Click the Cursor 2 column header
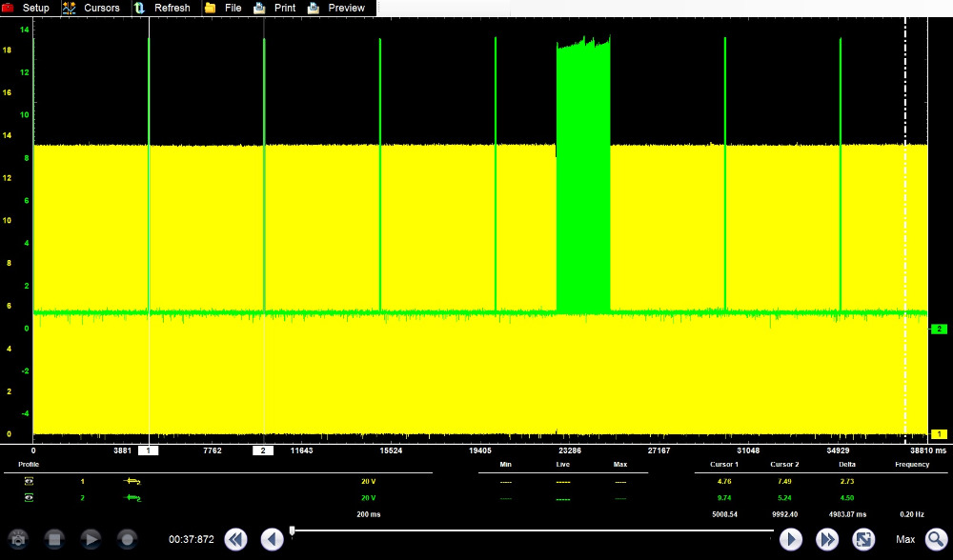The image size is (953, 560). tap(784, 464)
